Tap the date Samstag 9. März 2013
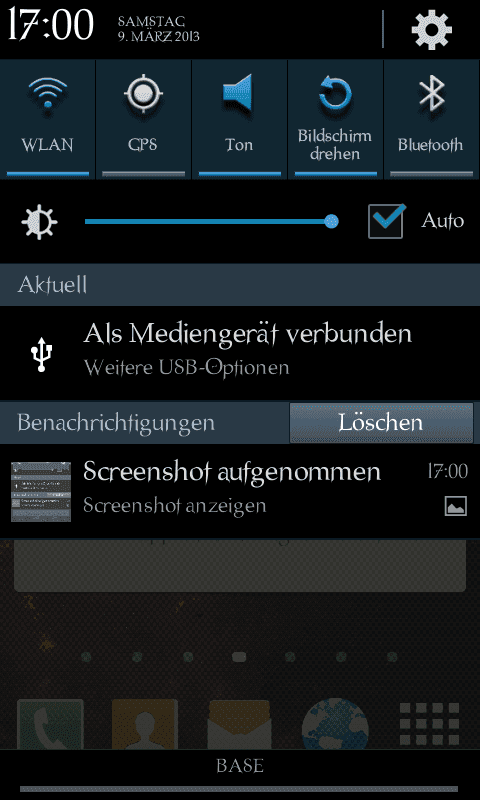The image size is (480, 800). 159,29
